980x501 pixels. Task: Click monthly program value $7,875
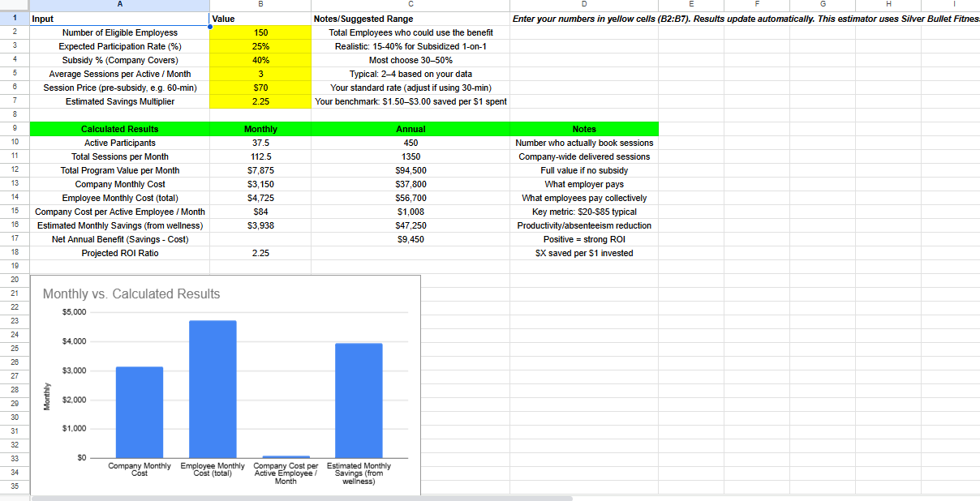[x=260, y=170]
